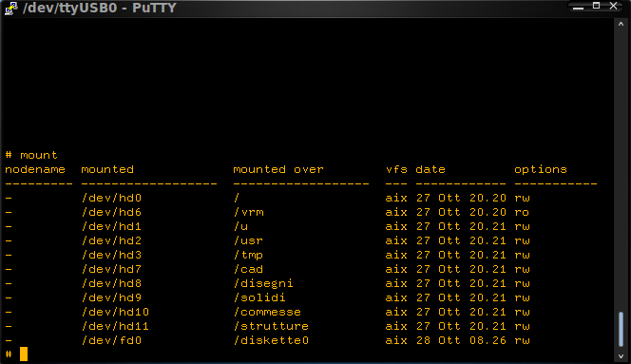The width and height of the screenshot is (631, 364).
Task: Click the 'date' column header
Action: [430, 169]
